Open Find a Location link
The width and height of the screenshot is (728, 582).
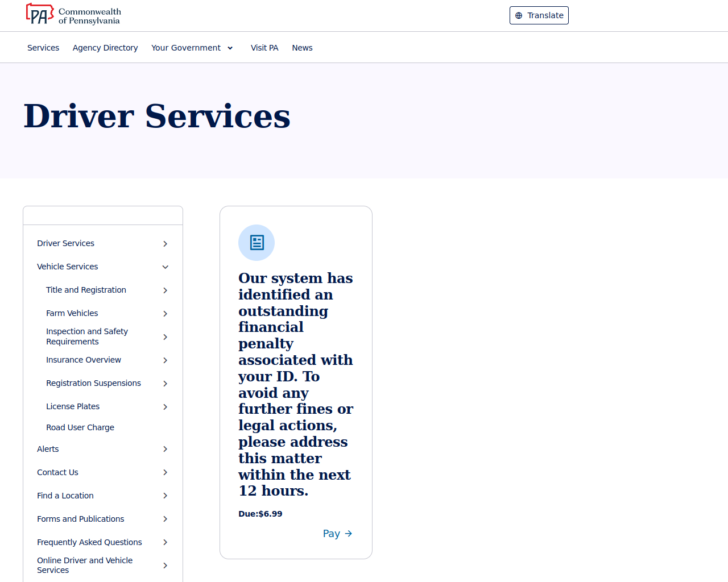(x=65, y=496)
